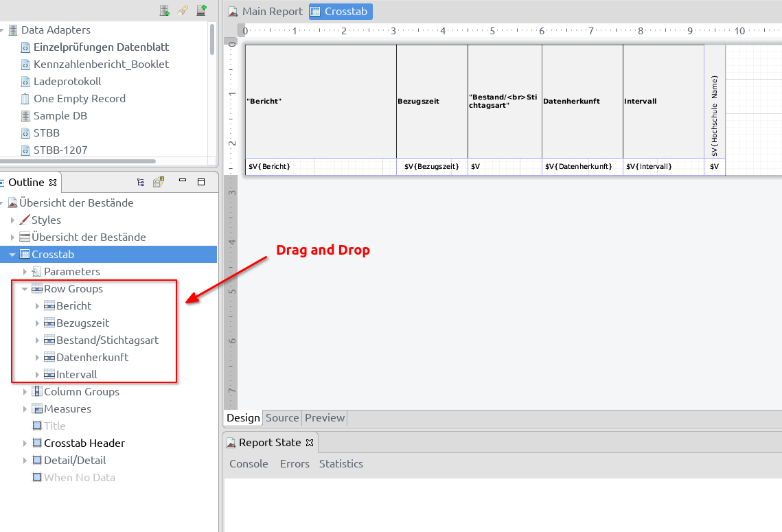
Task: Select Crosstab item in Outline tree
Action: (53, 254)
